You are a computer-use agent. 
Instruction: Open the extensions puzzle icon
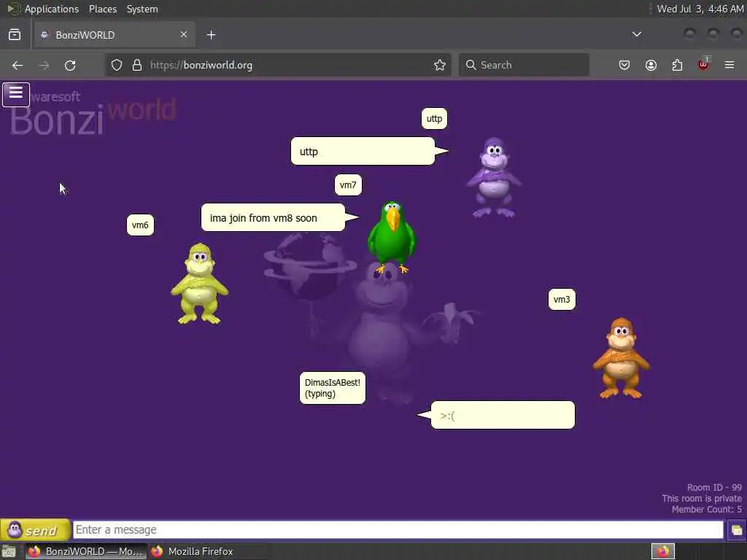click(677, 65)
